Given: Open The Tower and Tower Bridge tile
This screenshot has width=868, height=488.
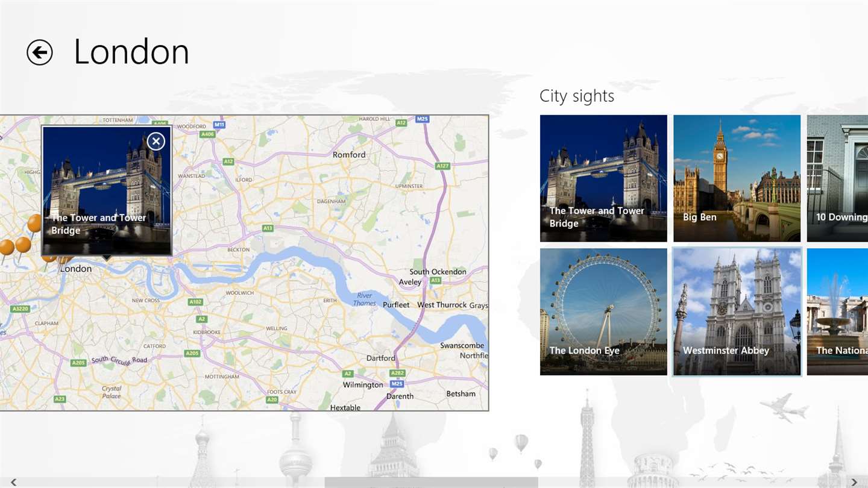Looking at the screenshot, I should coord(603,178).
